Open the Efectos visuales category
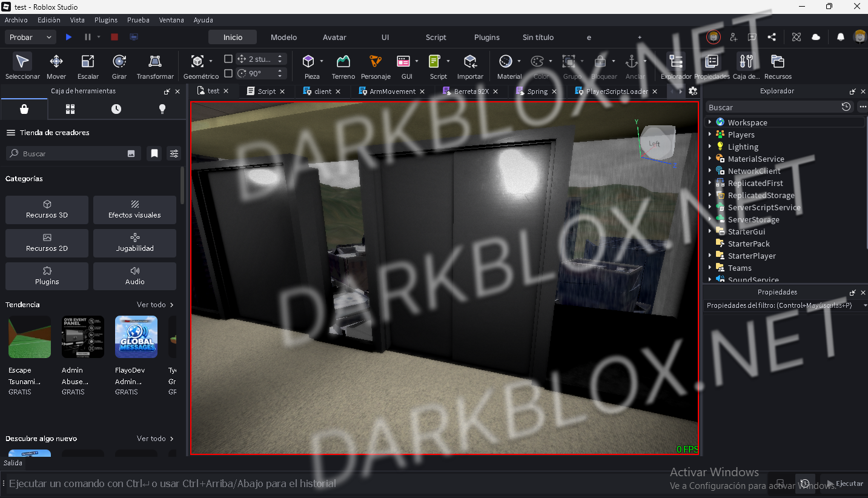Image resolution: width=868 pixels, height=498 pixels. (x=134, y=210)
